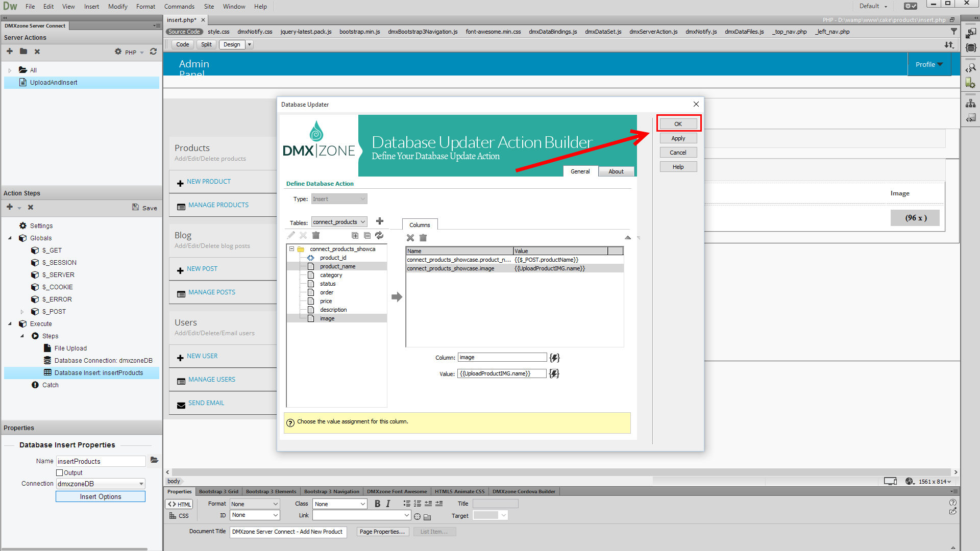Open Help from the Database Updater dialog

coord(678,167)
